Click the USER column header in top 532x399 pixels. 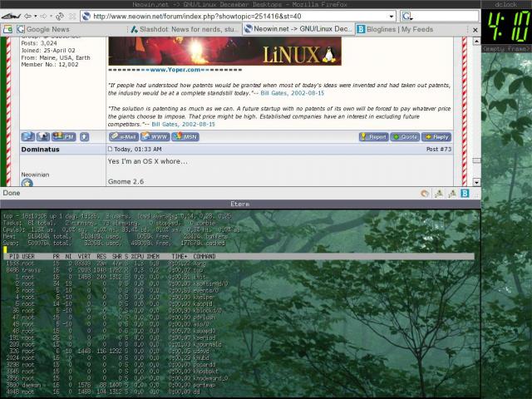(28, 256)
